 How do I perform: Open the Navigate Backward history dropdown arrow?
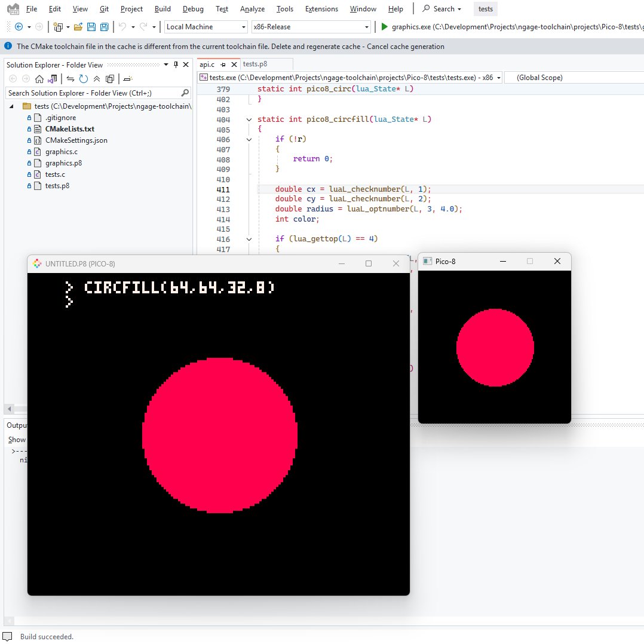tap(29, 27)
